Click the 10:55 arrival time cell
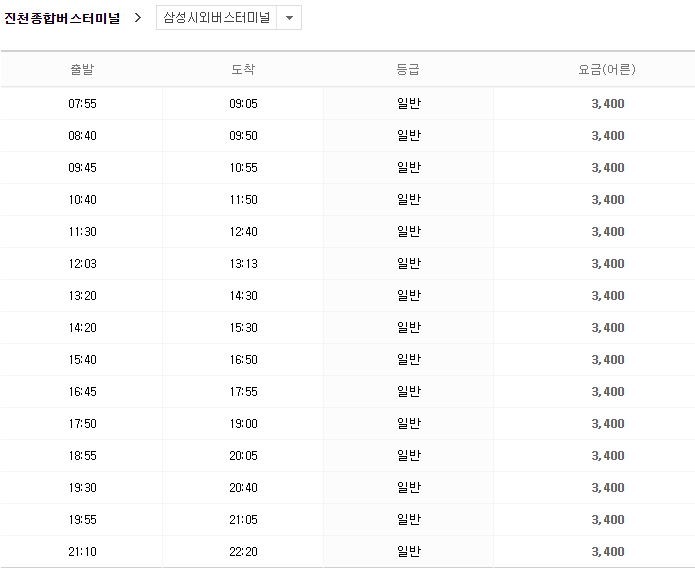 point(243,168)
